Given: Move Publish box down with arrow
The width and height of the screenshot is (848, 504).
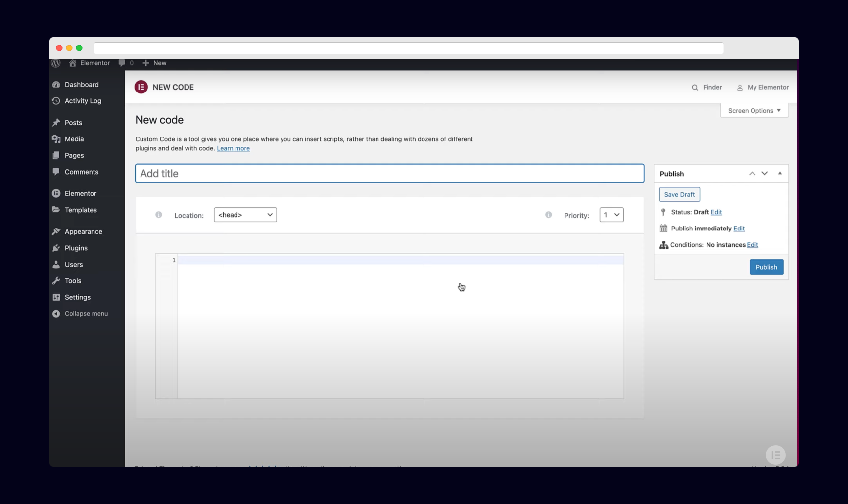Looking at the screenshot, I should [x=765, y=174].
